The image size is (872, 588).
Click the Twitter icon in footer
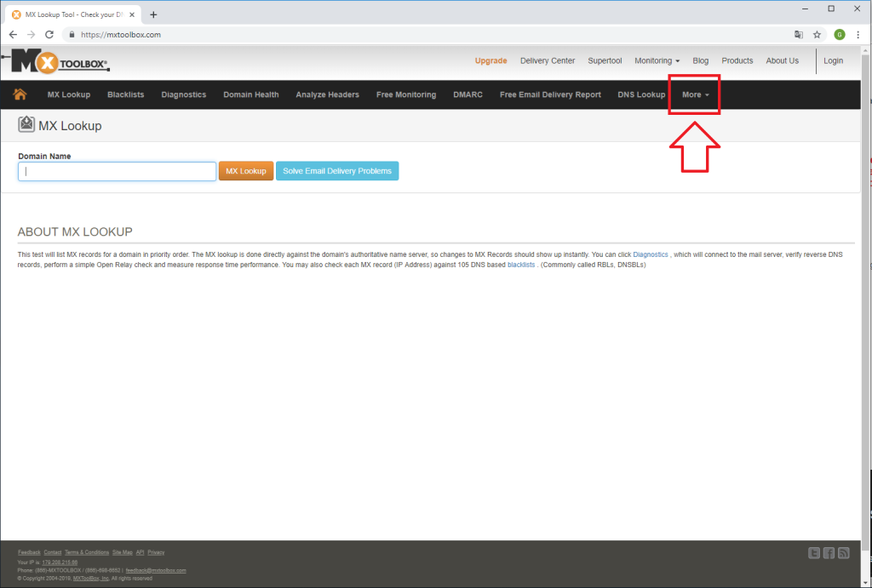tap(813, 553)
